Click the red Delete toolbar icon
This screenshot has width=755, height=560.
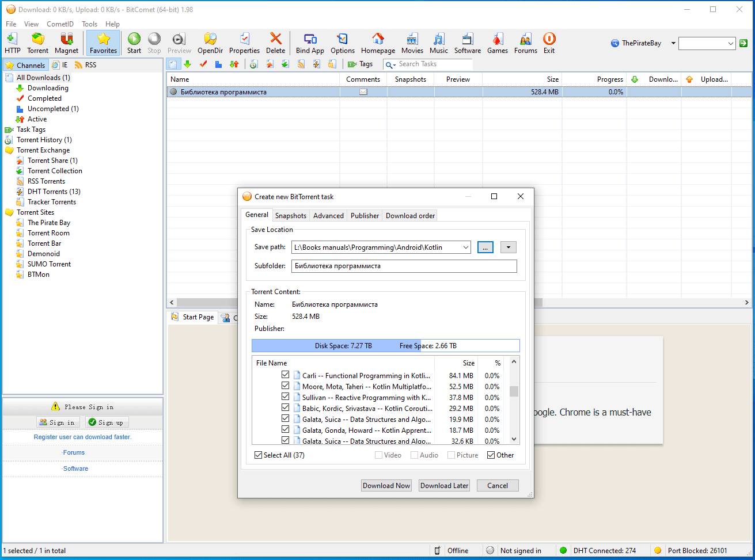[276, 43]
